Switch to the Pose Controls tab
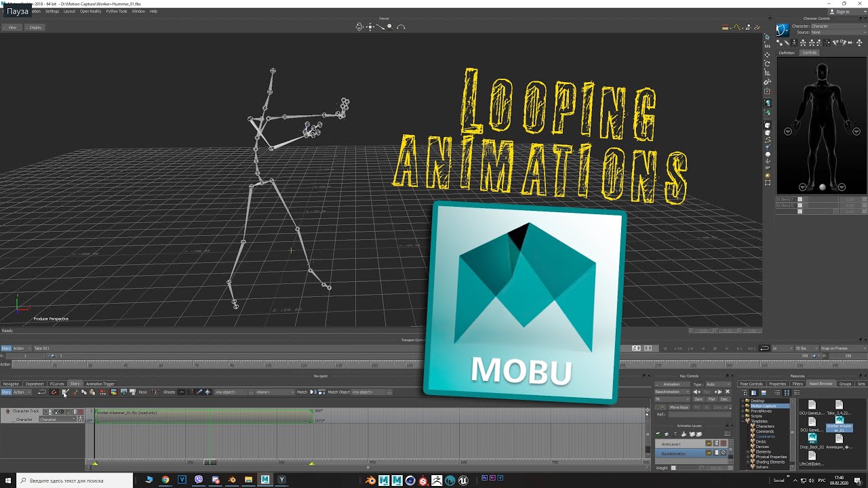Image resolution: width=868 pixels, height=488 pixels. [x=751, y=384]
